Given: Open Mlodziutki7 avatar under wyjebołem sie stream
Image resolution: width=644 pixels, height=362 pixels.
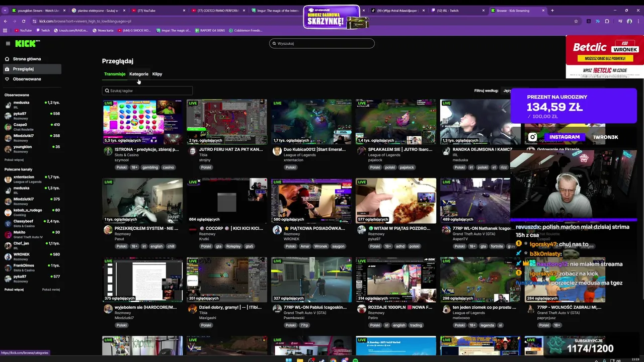Looking at the screenshot, I should point(108,309).
